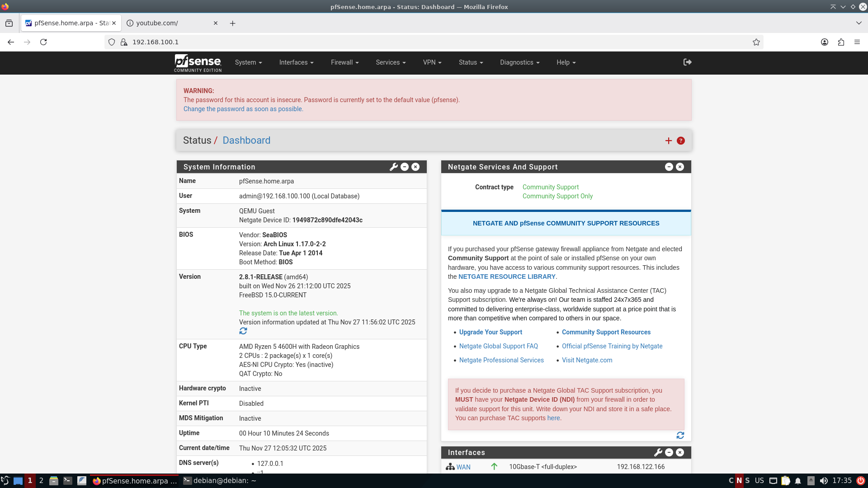
Task: Open Firefox's list all tabs dropdown
Action: (859, 23)
